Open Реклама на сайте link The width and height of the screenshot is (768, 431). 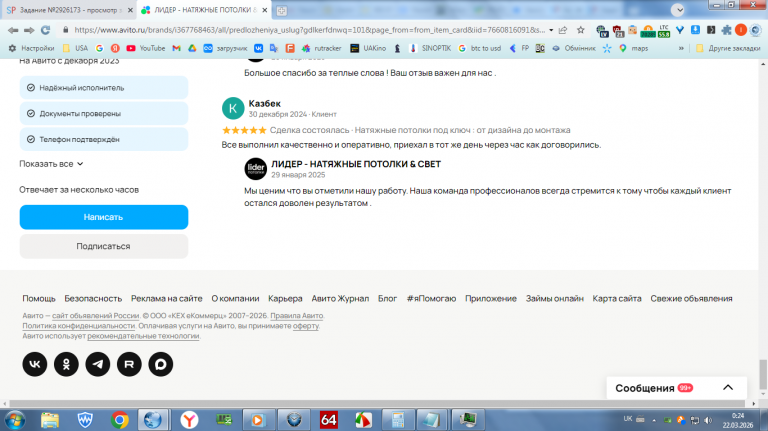[x=167, y=298]
